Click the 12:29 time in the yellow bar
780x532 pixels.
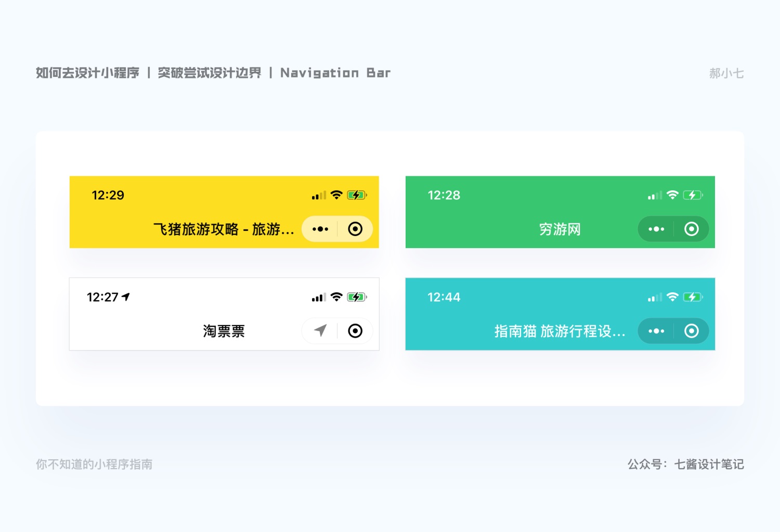108,195
